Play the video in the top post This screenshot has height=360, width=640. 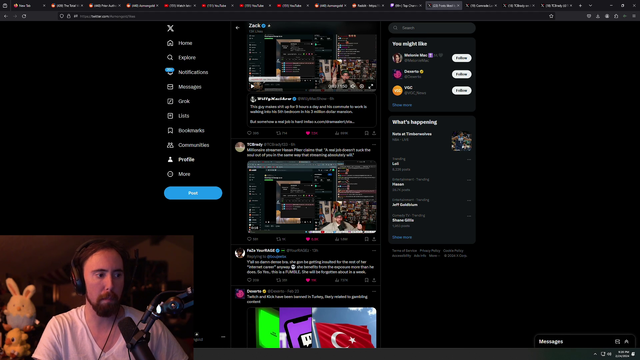coord(252,86)
